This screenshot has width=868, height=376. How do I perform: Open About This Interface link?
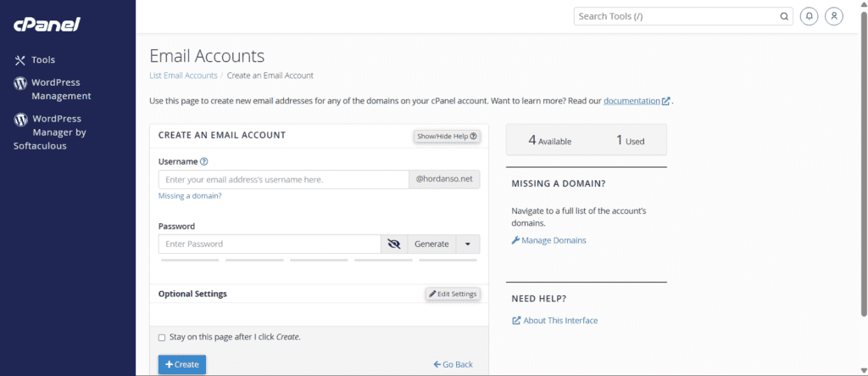click(x=560, y=321)
